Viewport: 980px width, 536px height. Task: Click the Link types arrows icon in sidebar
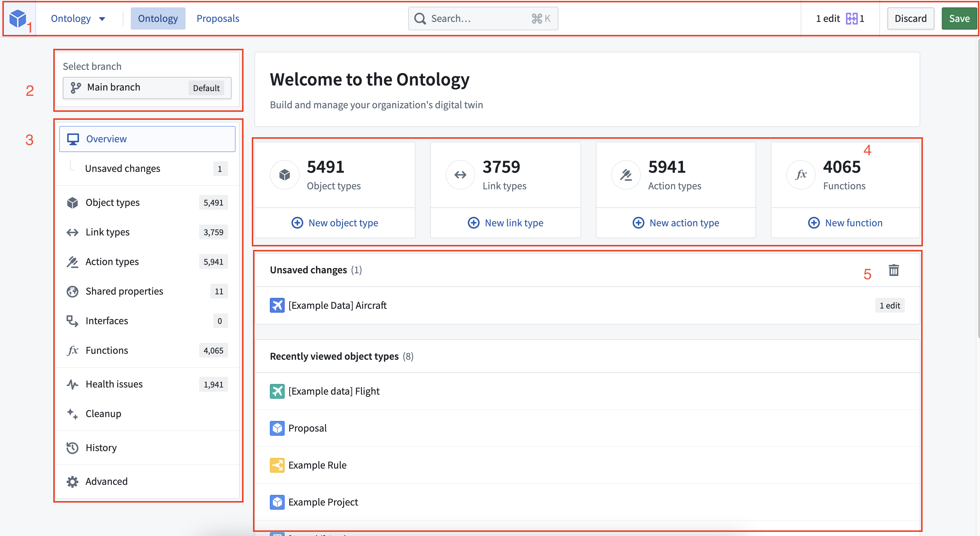coord(72,232)
